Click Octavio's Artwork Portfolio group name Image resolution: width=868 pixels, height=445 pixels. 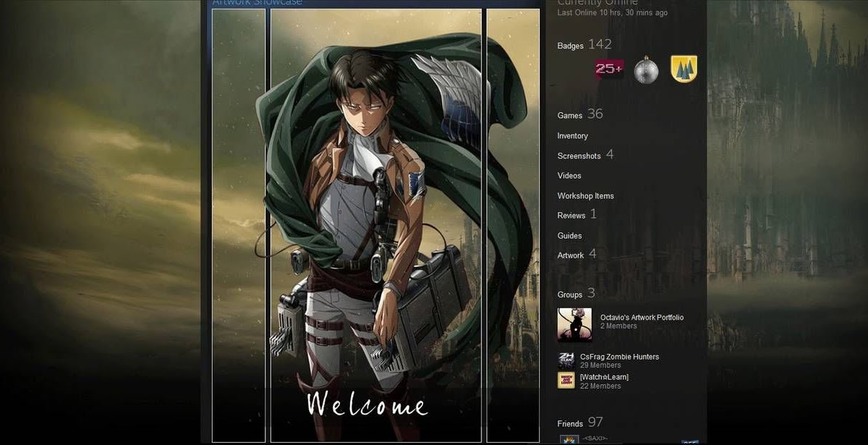(642, 318)
